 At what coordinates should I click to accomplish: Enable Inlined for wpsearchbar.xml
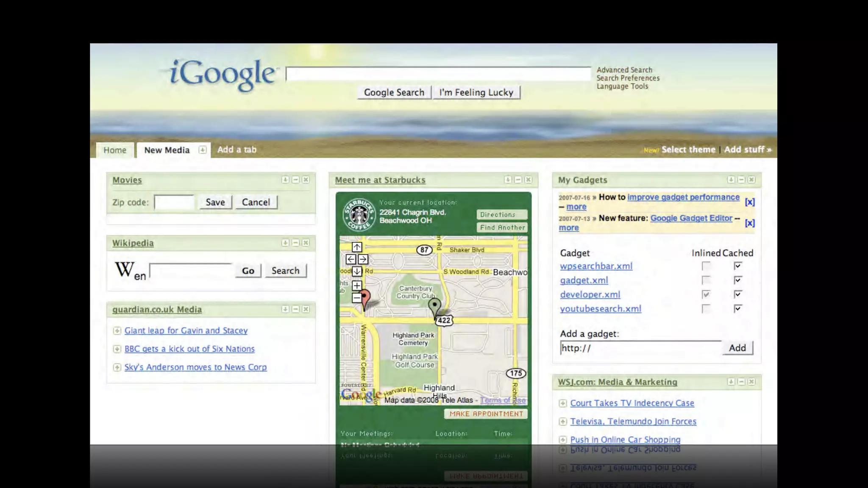[x=706, y=266]
